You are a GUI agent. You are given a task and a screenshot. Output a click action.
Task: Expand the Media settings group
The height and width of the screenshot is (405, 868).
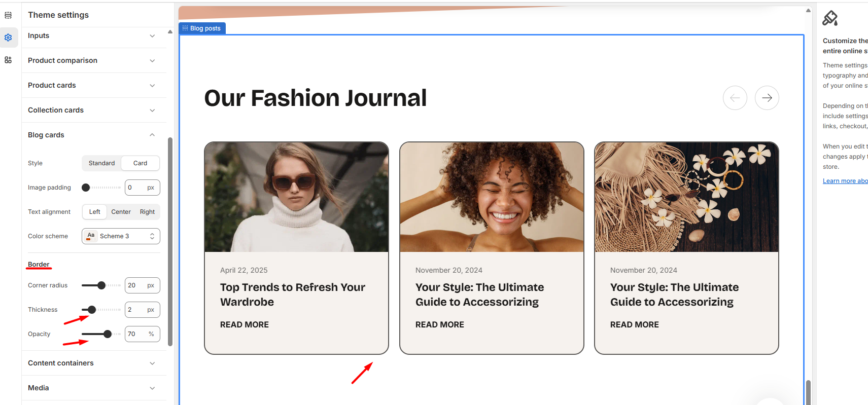(x=94, y=388)
